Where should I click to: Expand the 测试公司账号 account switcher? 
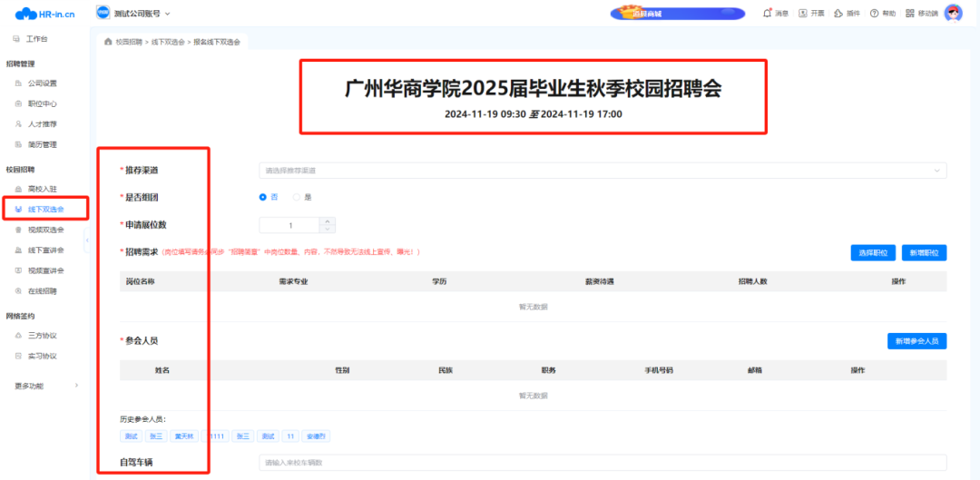(x=134, y=13)
